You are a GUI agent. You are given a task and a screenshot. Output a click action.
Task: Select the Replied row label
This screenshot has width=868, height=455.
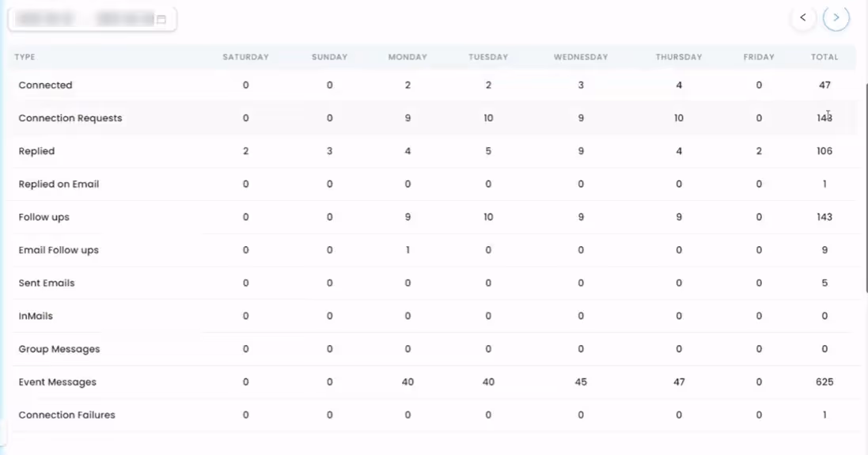pyautogui.click(x=36, y=151)
